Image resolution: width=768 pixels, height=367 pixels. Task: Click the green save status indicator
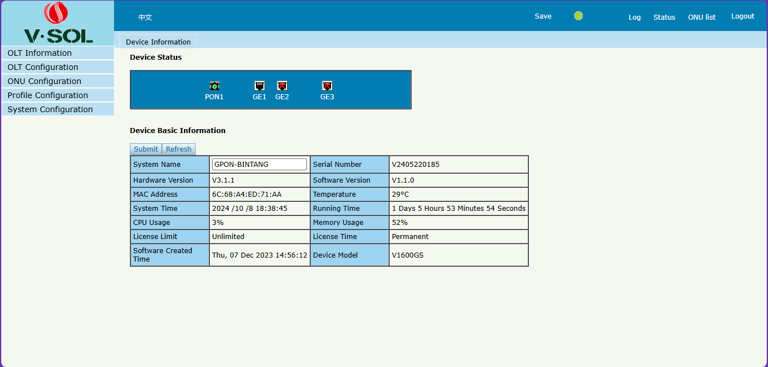coord(578,16)
